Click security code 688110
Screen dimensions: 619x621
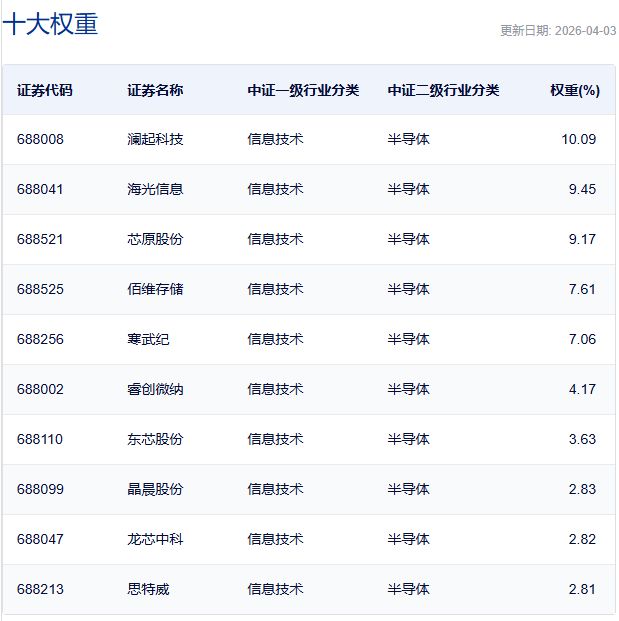(40, 439)
